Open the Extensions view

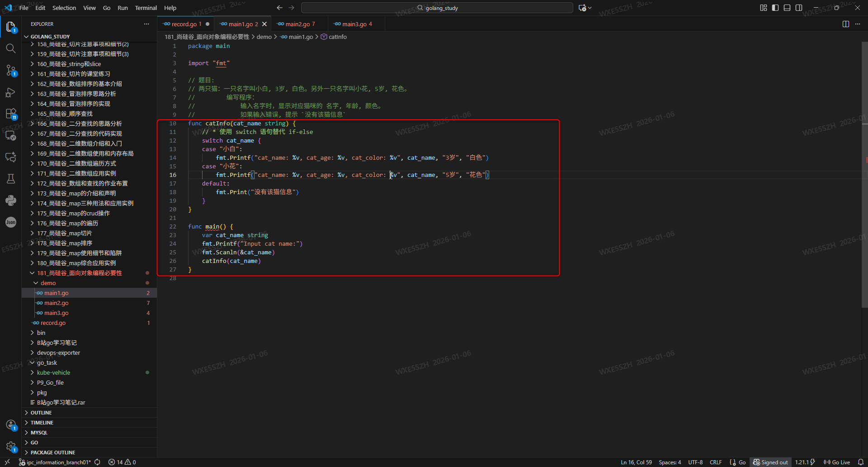pos(11,114)
